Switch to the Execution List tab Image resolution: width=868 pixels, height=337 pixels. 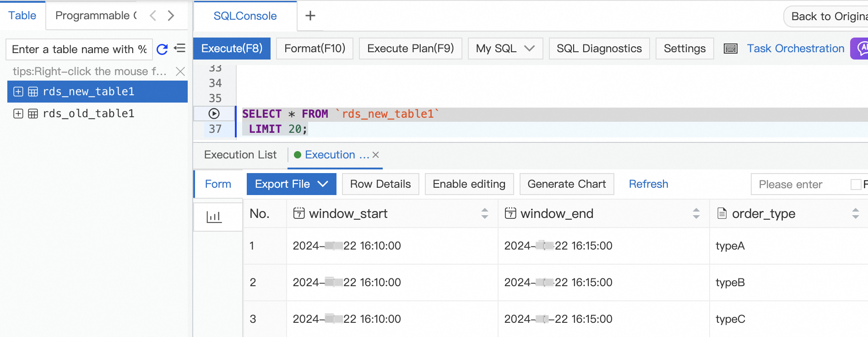[240, 155]
